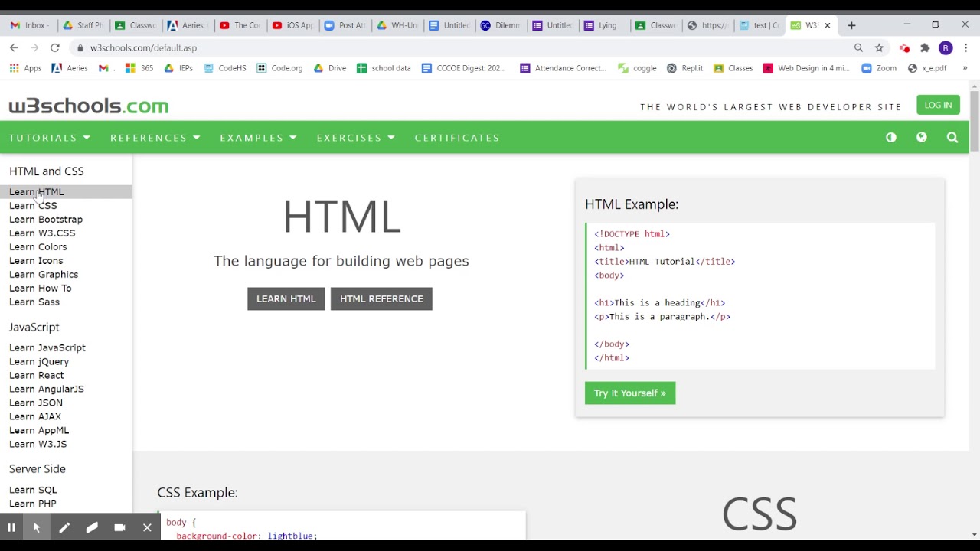Open the Code.org bookmark
The width and height of the screenshot is (980, 551).
[x=279, y=68]
